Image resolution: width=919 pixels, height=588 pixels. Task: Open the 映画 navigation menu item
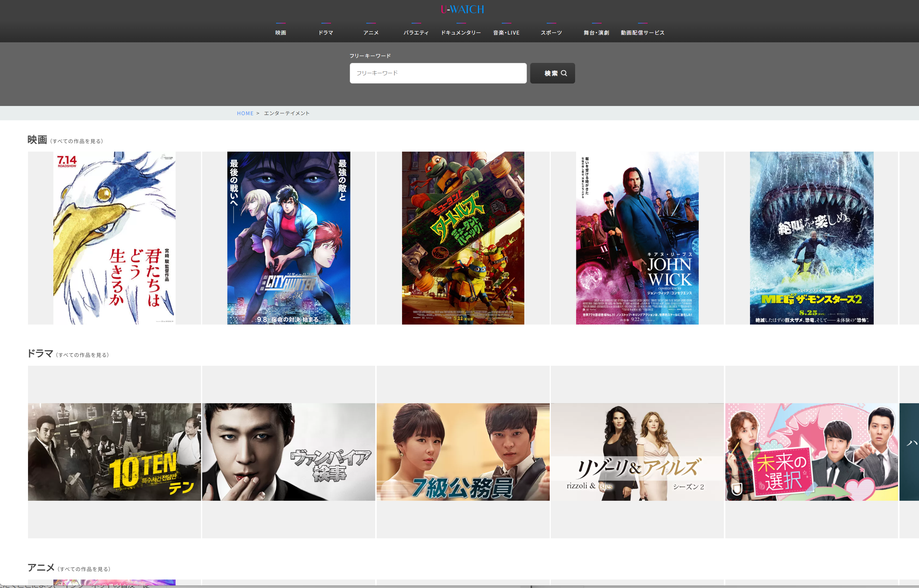pos(281,32)
